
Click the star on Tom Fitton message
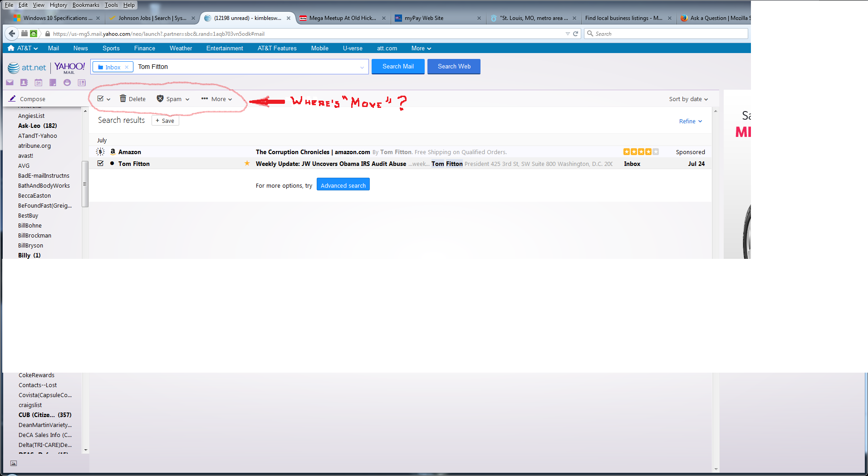coord(247,163)
